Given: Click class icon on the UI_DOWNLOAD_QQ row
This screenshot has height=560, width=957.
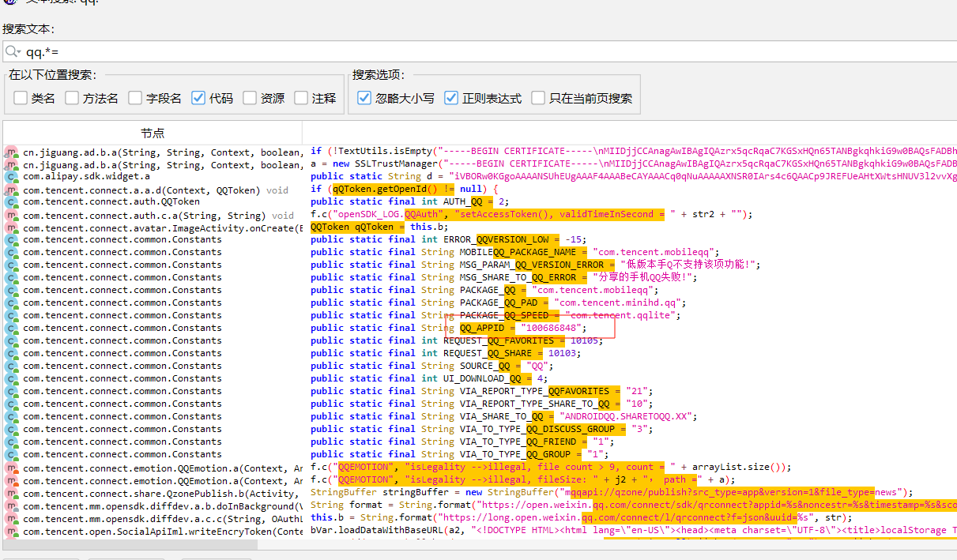Looking at the screenshot, I should click(12, 378).
